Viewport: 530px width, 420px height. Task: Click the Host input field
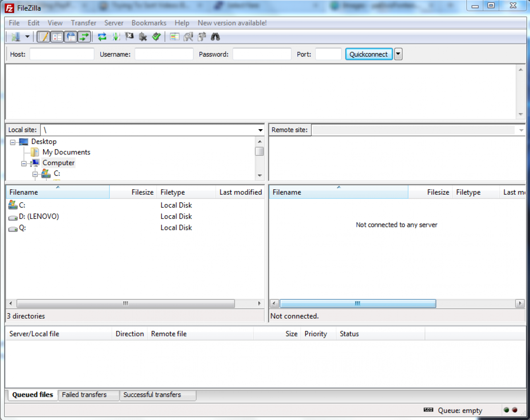[x=62, y=54]
